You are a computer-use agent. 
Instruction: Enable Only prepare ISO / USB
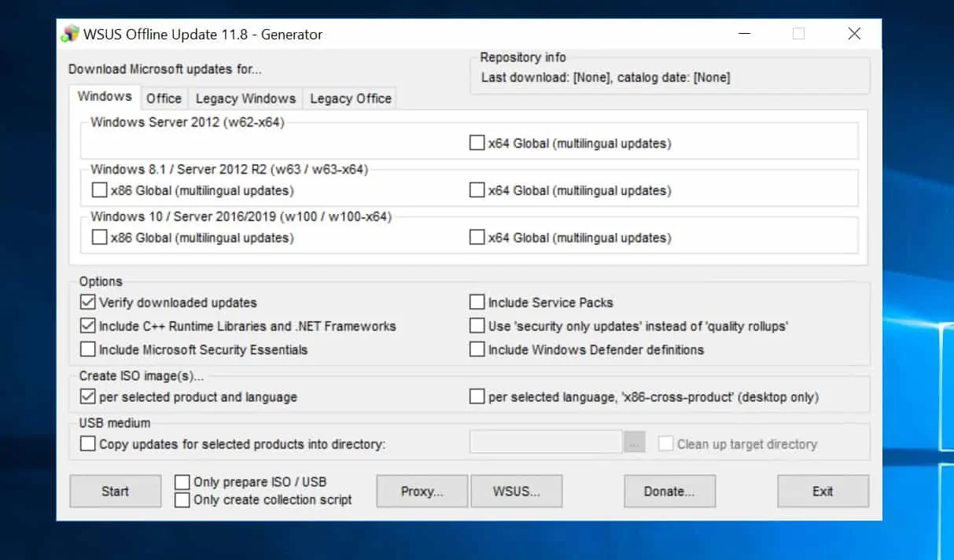pos(182,481)
